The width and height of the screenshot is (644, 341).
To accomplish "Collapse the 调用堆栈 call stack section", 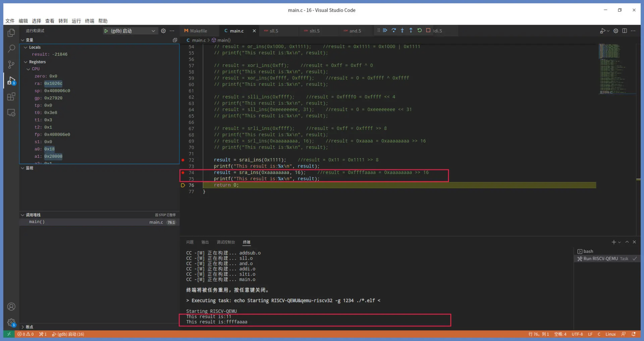I will click(x=22, y=215).
